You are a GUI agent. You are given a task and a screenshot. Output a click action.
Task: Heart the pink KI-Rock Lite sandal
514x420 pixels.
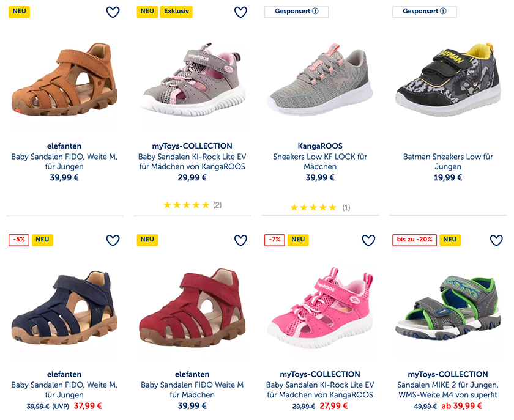(368, 240)
